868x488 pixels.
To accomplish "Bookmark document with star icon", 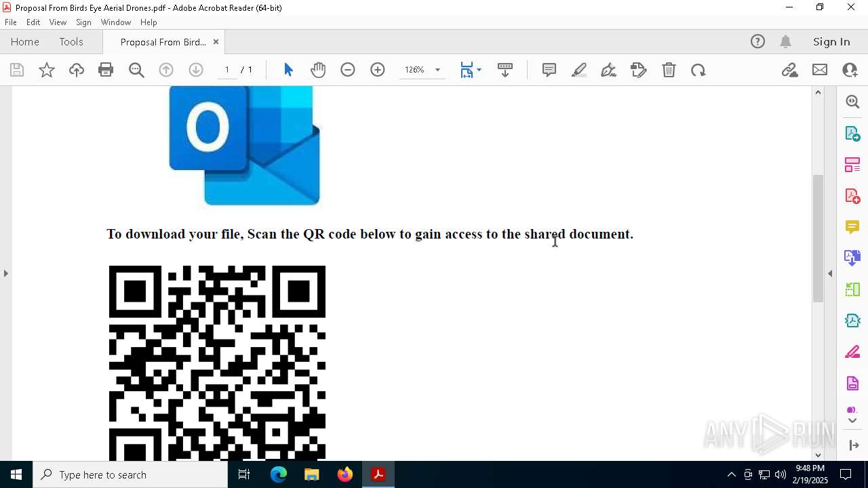I will click(x=47, y=70).
